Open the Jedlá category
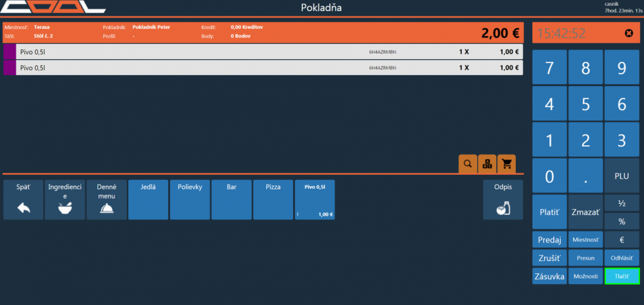The height and width of the screenshot is (305, 644). click(148, 200)
